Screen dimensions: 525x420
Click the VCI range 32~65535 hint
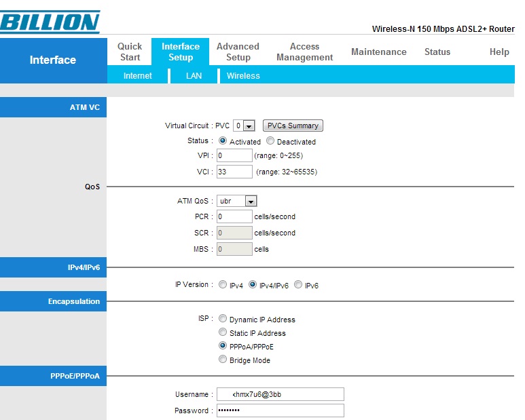[287, 172]
